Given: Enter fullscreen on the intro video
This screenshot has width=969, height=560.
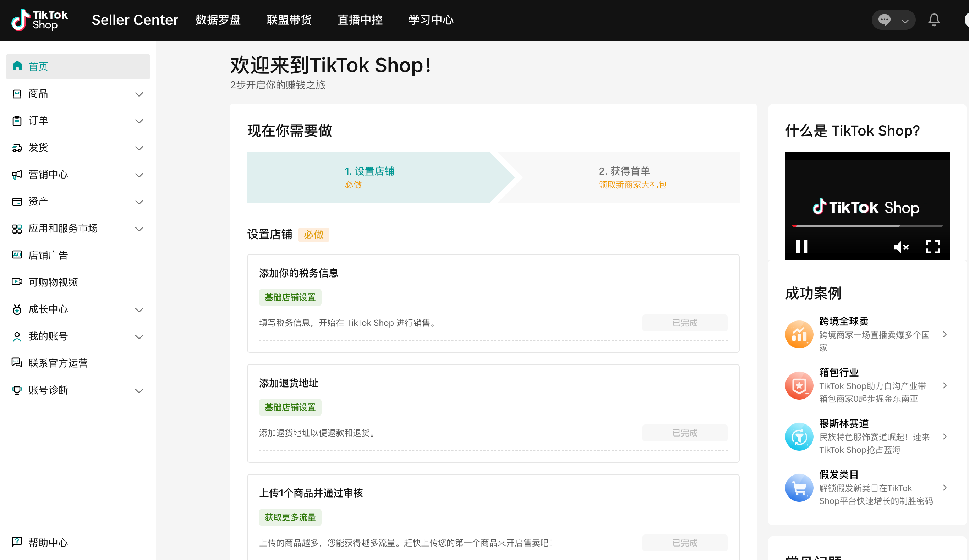Looking at the screenshot, I should pyautogui.click(x=932, y=247).
